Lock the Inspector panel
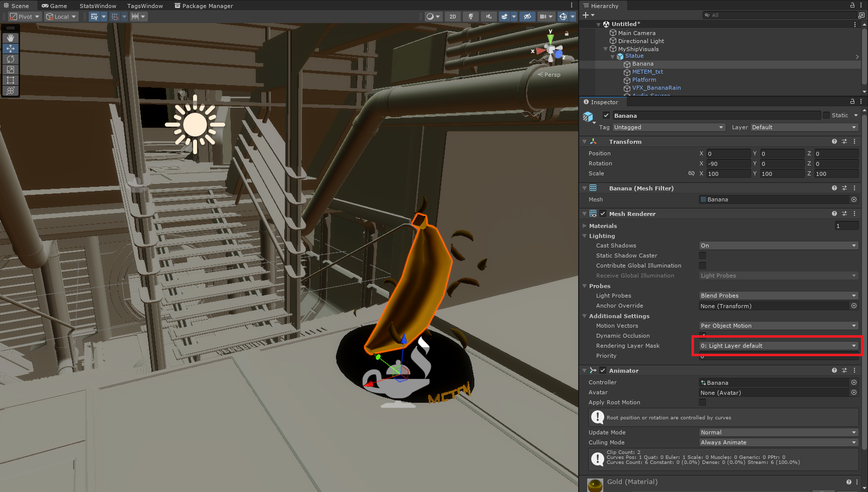Image resolution: width=868 pixels, height=492 pixels. click(x=852, y=102)
